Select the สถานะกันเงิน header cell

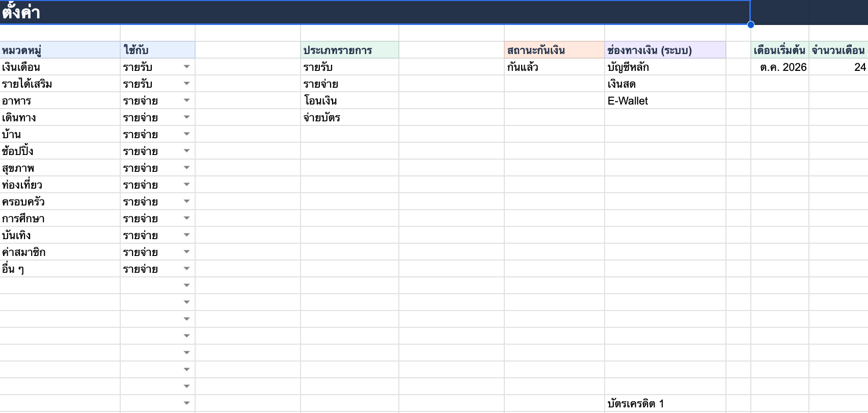pyautogui.click(x=554, y=50)
